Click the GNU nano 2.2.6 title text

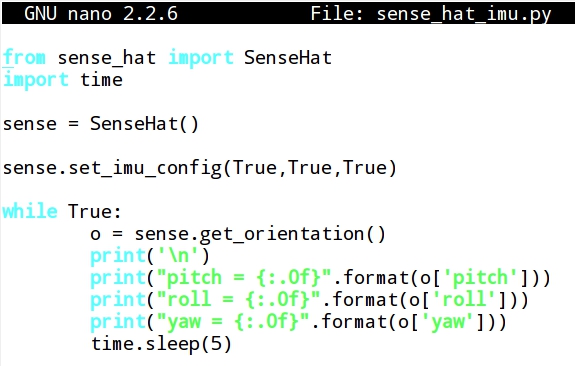tap(101, 14)
